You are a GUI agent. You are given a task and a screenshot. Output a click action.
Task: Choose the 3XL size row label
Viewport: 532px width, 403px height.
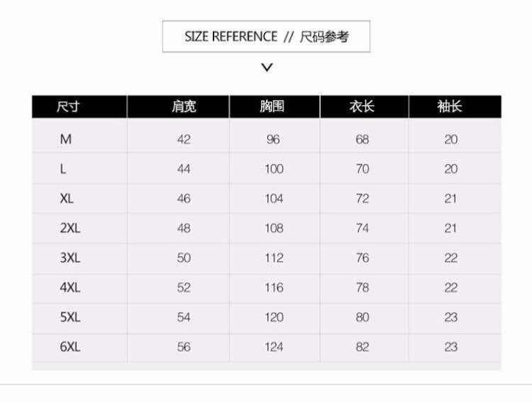tap(70, 258)
